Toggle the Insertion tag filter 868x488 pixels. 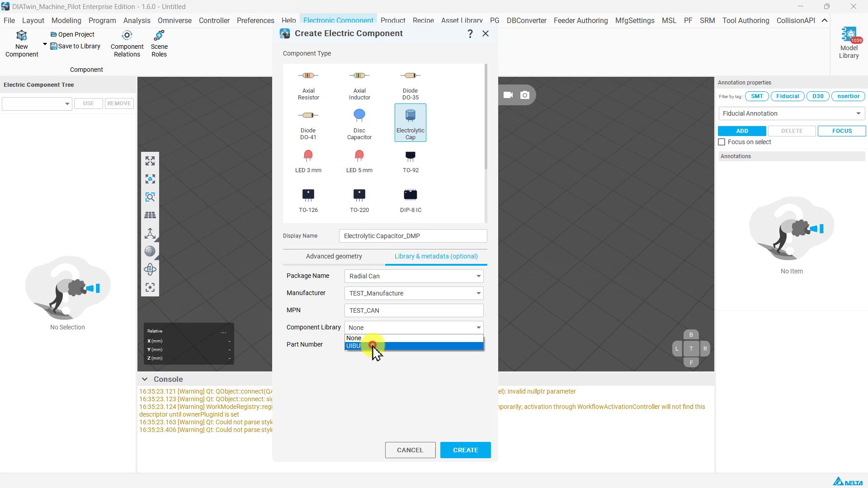coord(848,96)
